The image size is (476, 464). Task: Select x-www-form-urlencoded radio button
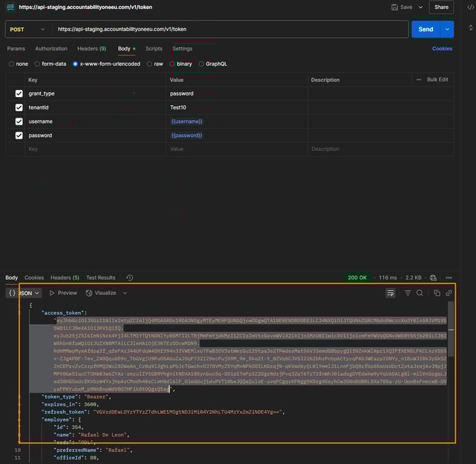75,64
